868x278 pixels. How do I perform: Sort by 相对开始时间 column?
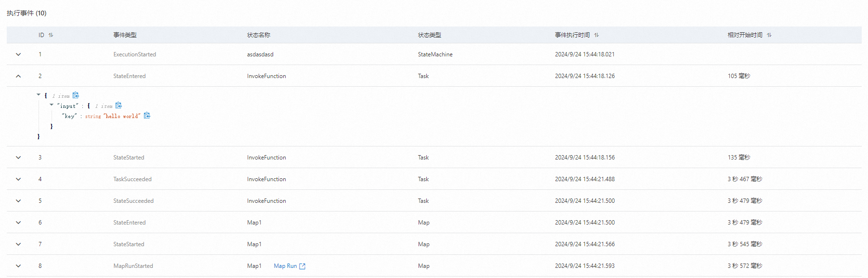pyautogui.click(x=769, y=35)
